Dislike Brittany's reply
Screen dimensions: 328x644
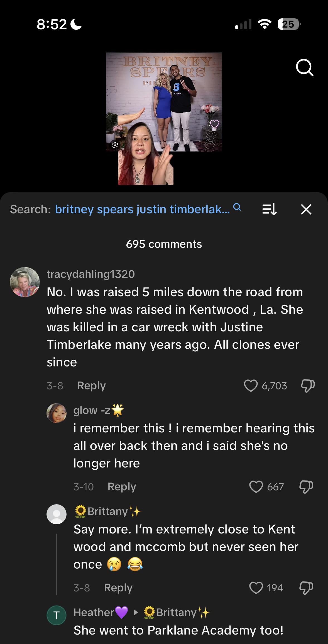click(x=306, y=588)
